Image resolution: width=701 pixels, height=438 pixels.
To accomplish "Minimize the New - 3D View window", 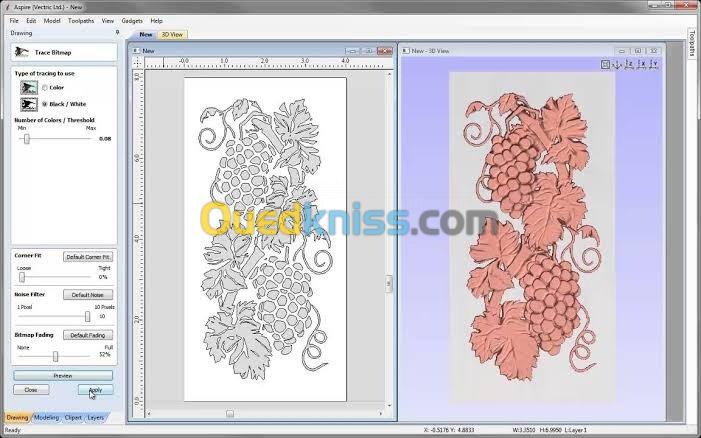I will click(x=622, y=51).
